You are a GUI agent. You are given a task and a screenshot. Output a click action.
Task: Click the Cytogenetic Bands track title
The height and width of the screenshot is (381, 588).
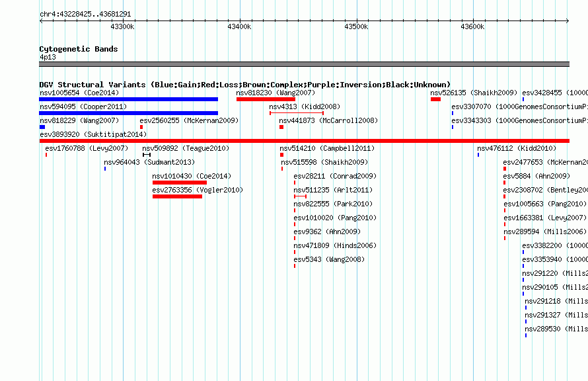point(79,49)
